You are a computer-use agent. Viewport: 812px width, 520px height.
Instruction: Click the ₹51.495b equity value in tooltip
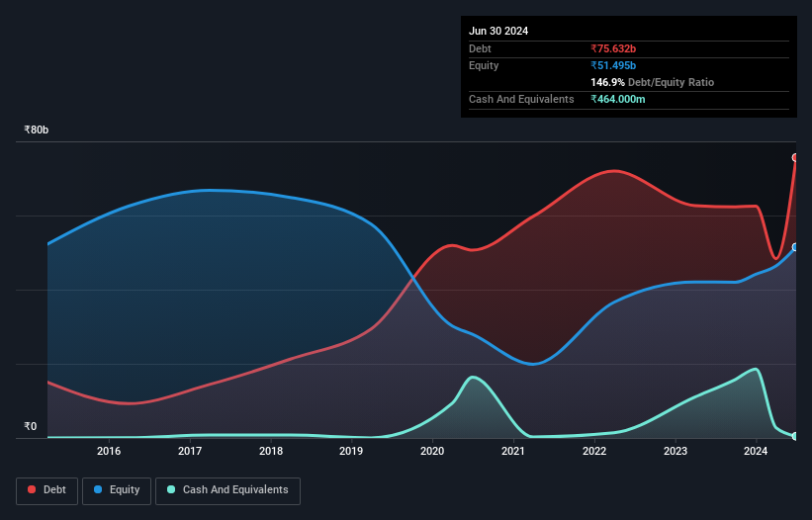coord(613,65)
